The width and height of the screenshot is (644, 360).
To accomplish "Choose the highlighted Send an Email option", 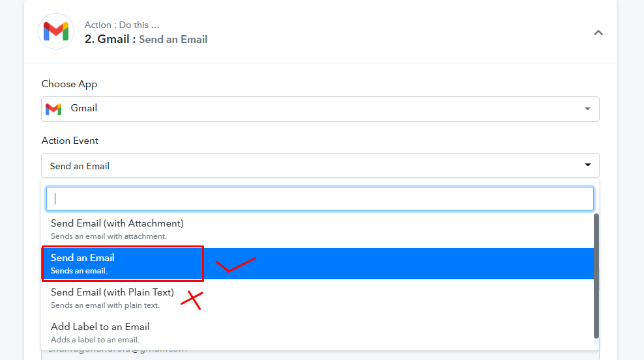I will [317, 264].
